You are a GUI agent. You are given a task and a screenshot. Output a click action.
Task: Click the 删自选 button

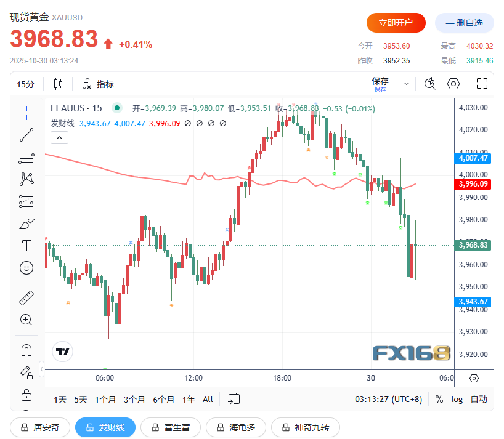point(464,23)
